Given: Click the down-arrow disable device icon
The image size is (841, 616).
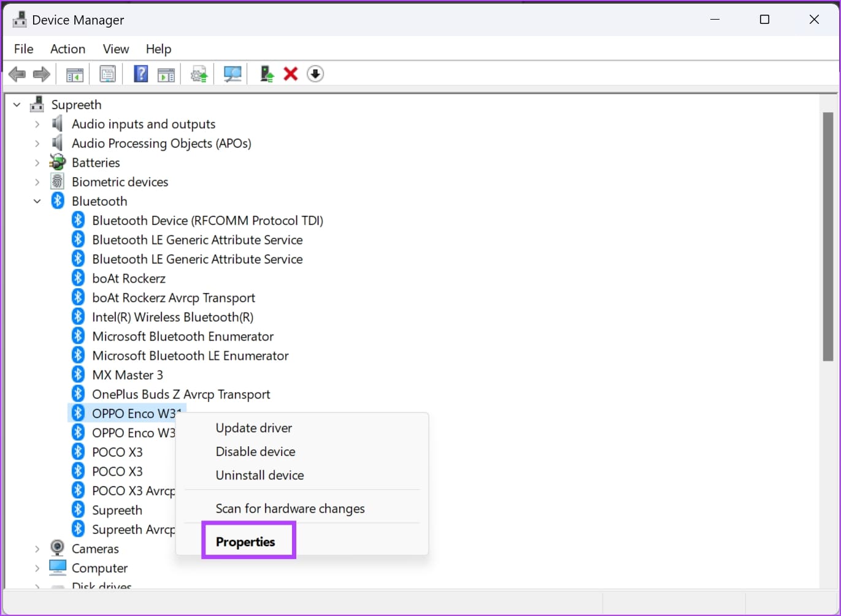Looking at the screenshot, I should click(315, 74).
